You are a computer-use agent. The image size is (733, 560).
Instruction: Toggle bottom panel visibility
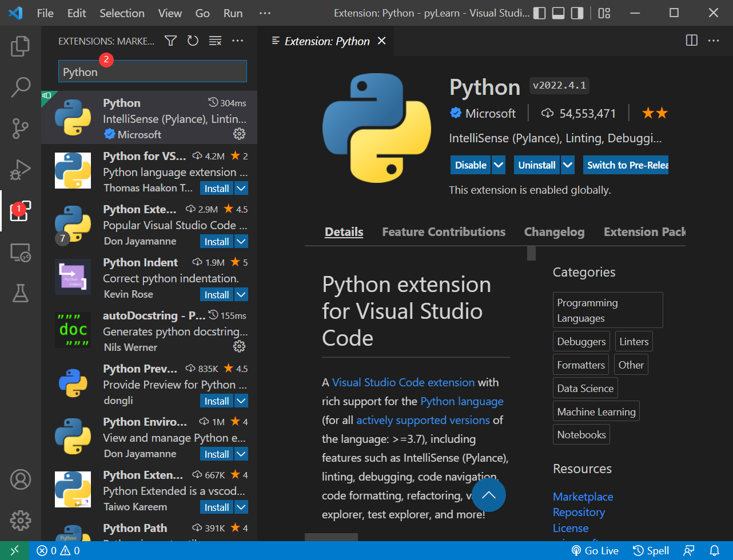pyautogui.click(x=559, y=13)
